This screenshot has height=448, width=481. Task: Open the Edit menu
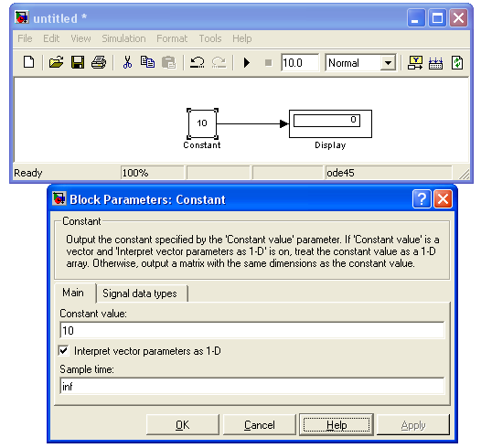[51, 38]
